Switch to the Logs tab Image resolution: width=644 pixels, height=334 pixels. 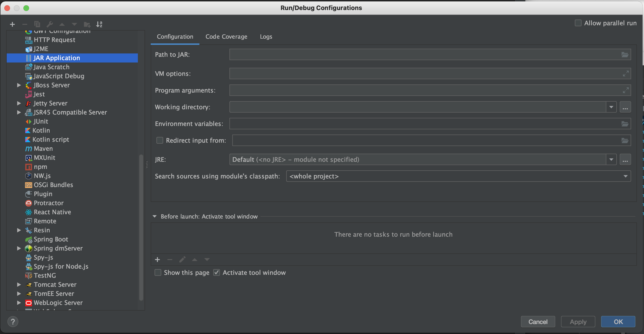click(x=266, y=37)
